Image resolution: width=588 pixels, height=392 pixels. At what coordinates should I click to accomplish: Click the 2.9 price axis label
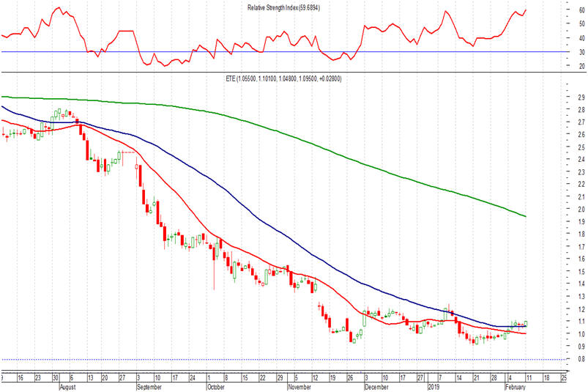[581, 97]
